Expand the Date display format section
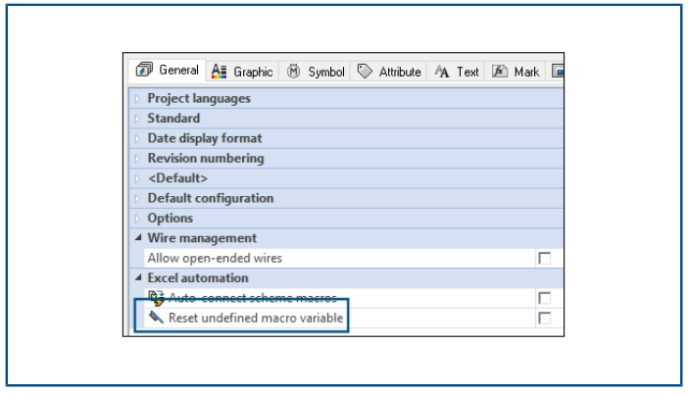This screenshot has width=689, height=395. [x=137, y=138]
